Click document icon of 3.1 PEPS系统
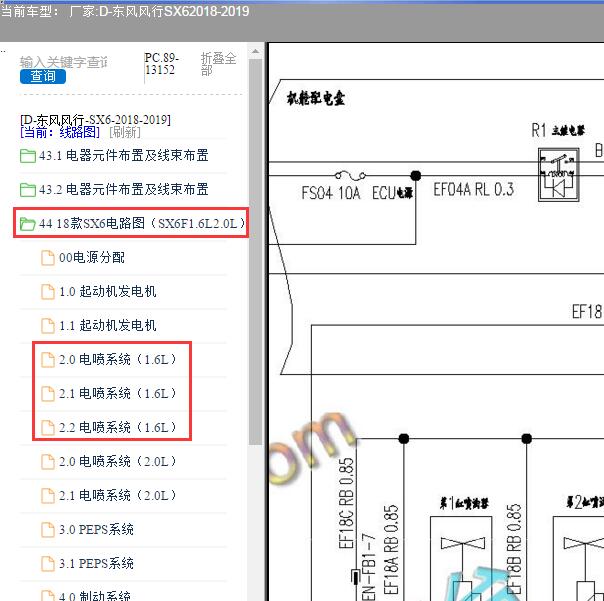This screenshot has height=601, width=604. click(48, 564)
